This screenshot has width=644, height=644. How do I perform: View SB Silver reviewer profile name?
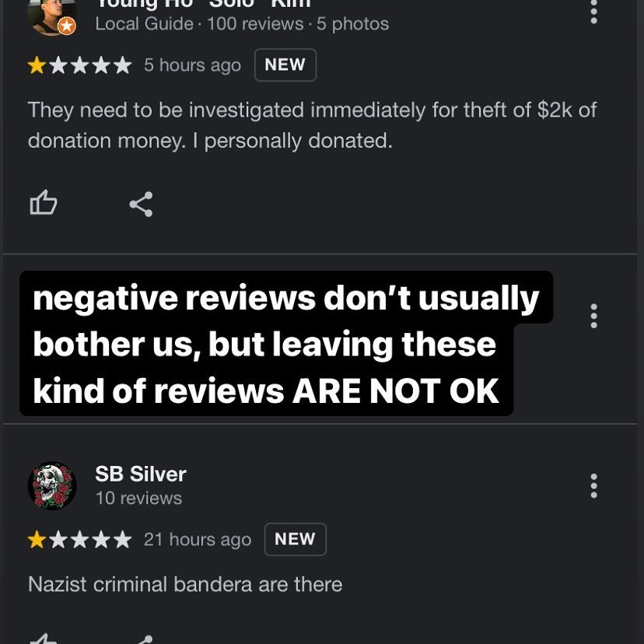click(x=141, y=474)
